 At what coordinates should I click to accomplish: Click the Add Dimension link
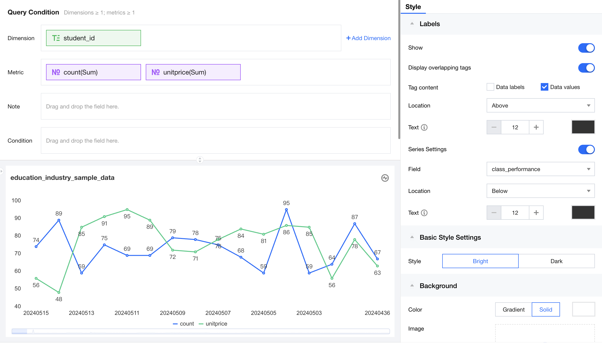pos(368,38)
